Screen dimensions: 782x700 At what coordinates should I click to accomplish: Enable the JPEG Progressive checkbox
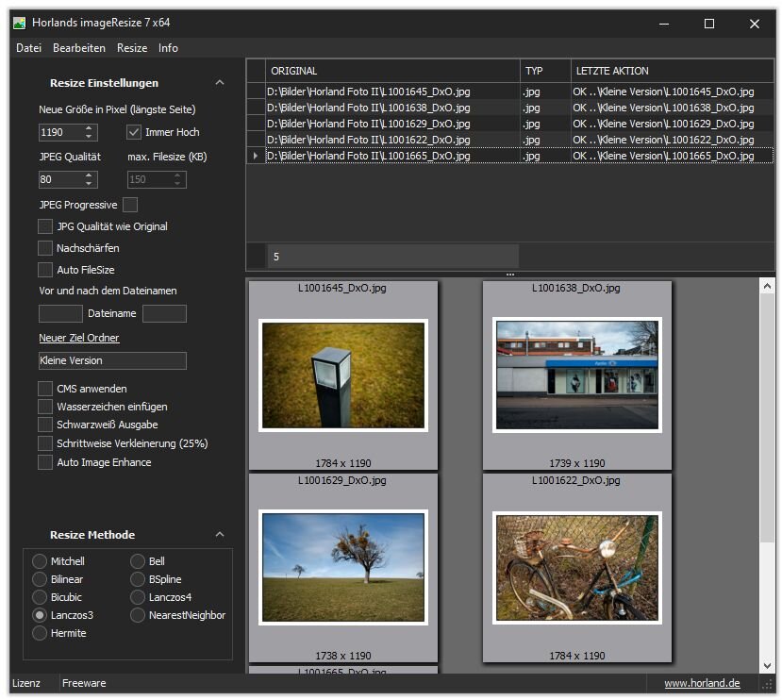[x=130, y=205]
